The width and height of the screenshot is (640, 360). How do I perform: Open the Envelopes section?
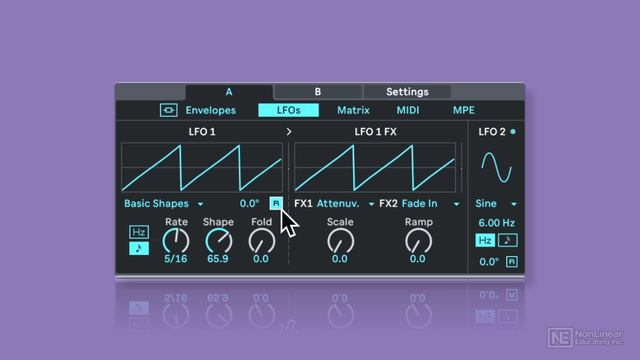pos(211,110)
